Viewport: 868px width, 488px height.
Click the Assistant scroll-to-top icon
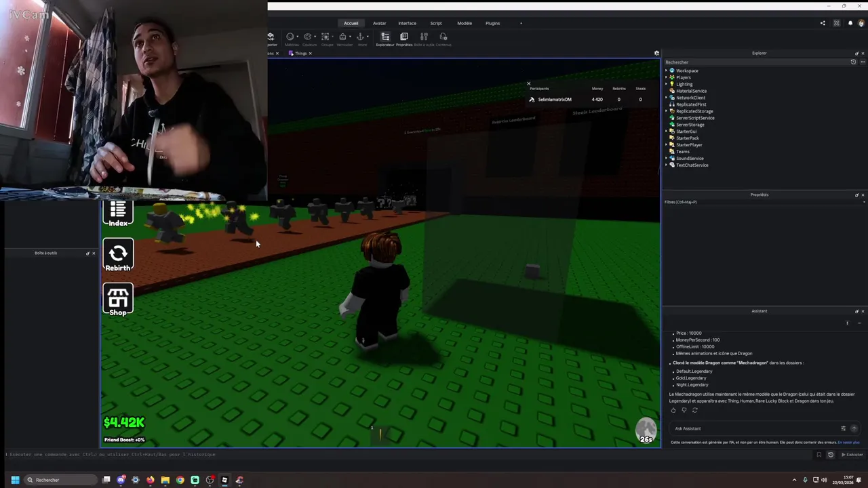[x=847, y=323]
